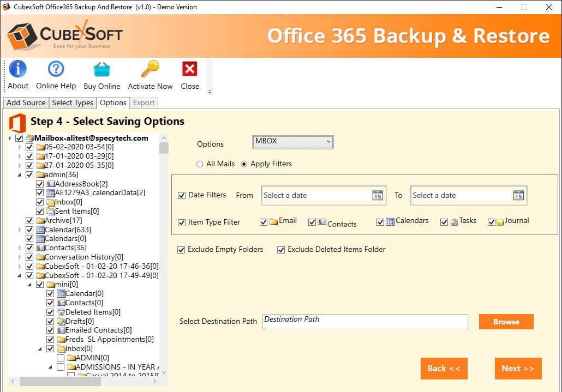
Task: Click the Buy Online basket icon
Action: (x=102, y=69)
